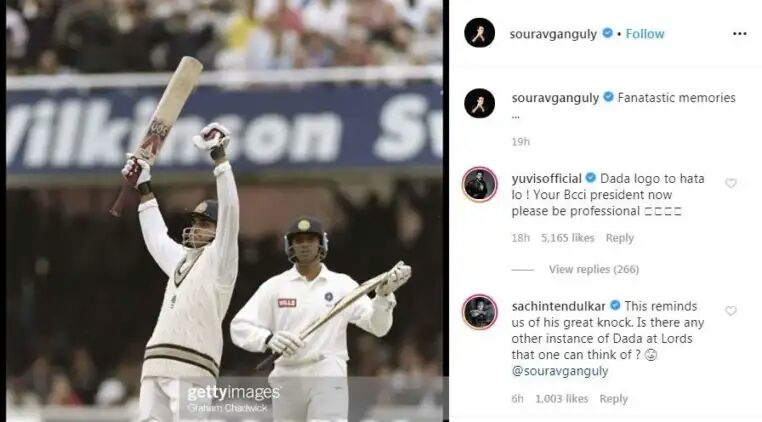Click souravganguly avatar beside the caption
Screen dimensions: 762x422
click(479, 103)
